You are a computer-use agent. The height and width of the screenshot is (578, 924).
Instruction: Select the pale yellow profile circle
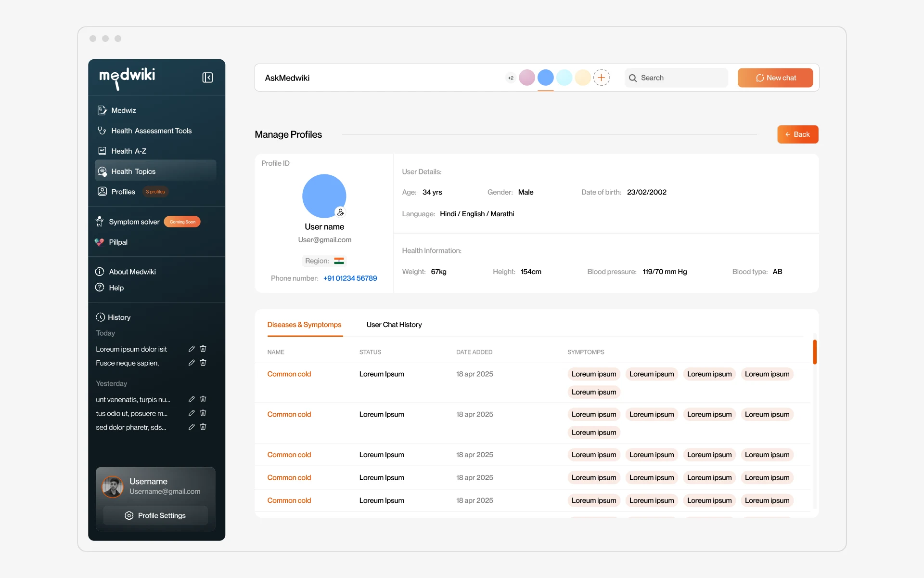tap(583, 78)
